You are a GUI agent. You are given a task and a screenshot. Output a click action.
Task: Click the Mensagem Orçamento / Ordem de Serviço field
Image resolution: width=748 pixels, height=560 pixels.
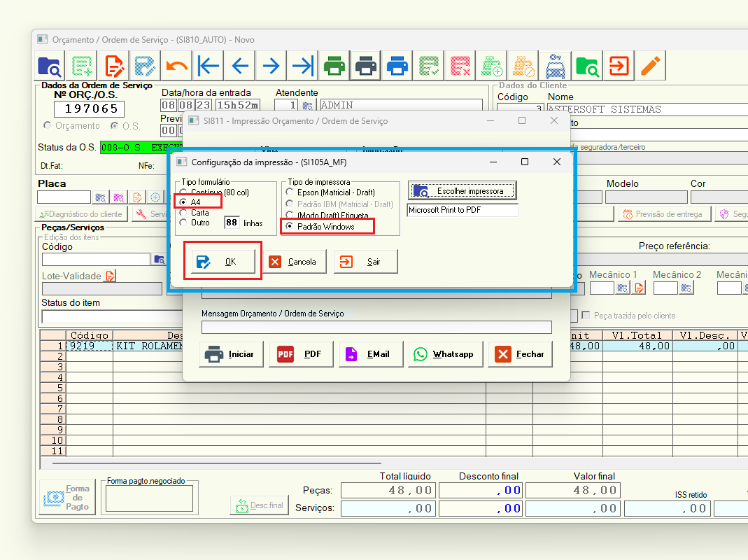coord(376,327)
